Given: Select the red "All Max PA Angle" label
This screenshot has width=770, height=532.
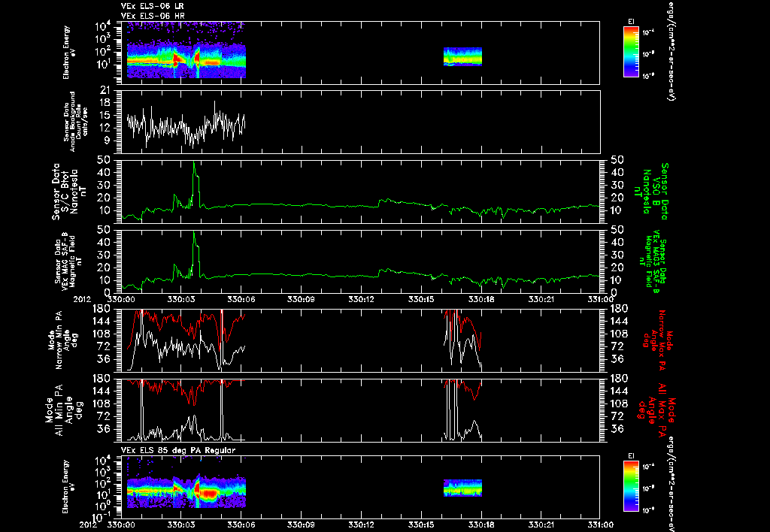Looking at the screenshot, I should pyautogui.click(x=656, y=409).
